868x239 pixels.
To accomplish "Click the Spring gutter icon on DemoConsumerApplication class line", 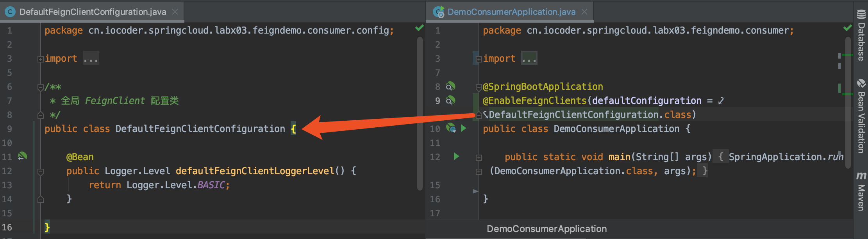I will [x=451, y=128].
